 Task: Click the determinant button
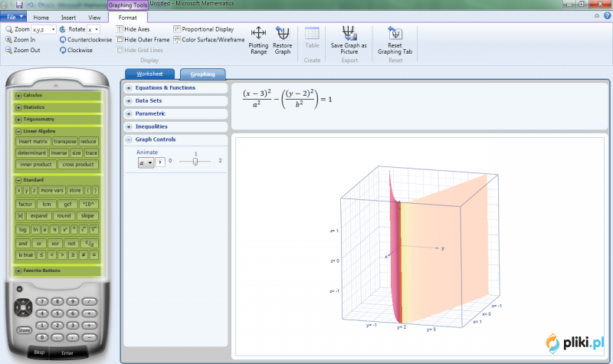pyautogui.click(x=31, y=152)
